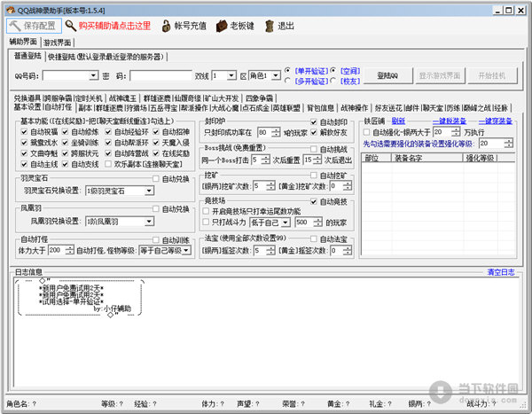Click the 装备名字 column header
Image resolution: width=532 pixels, height=414 pixels.
[x=426, y=158]
